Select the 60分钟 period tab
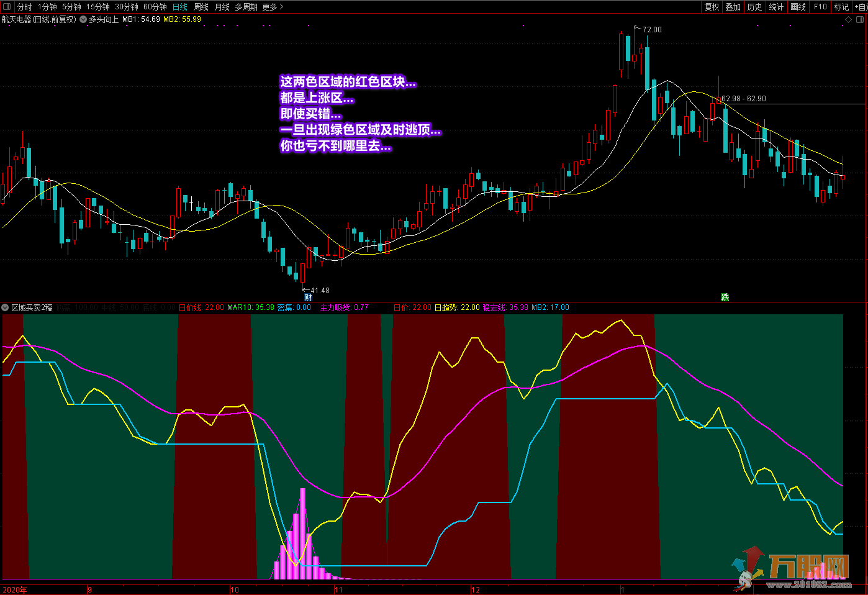The image size is (868, 595). coord(155,7)
